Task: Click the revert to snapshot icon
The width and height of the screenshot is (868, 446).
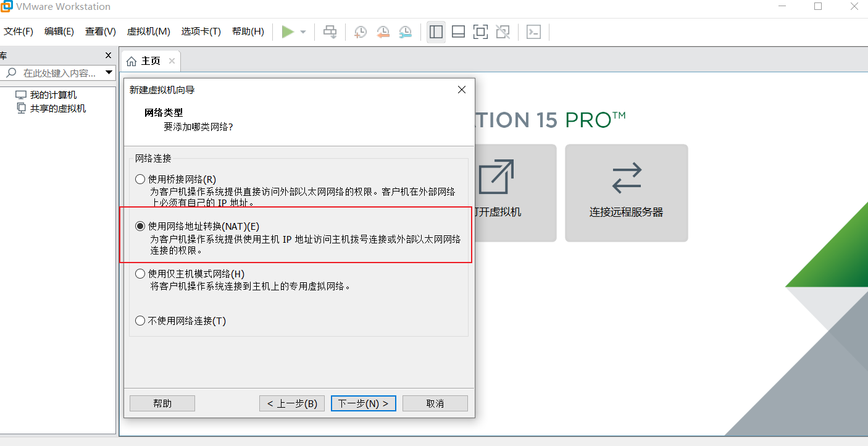Action: pos(383,32)
